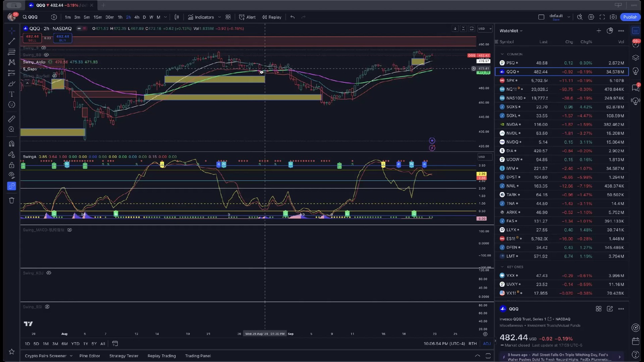Lock all drawing tools
Viewport: 644px width, 362px height.
coord(12,165)
